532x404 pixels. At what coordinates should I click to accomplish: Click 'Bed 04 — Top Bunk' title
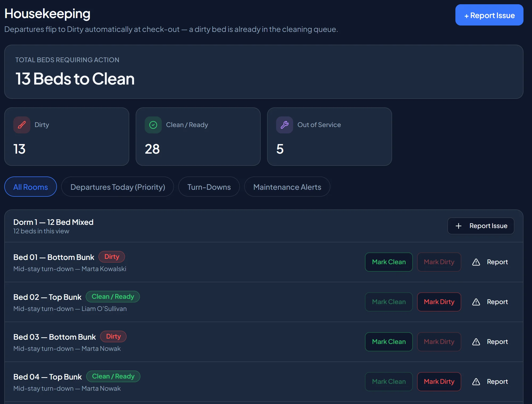48,377
